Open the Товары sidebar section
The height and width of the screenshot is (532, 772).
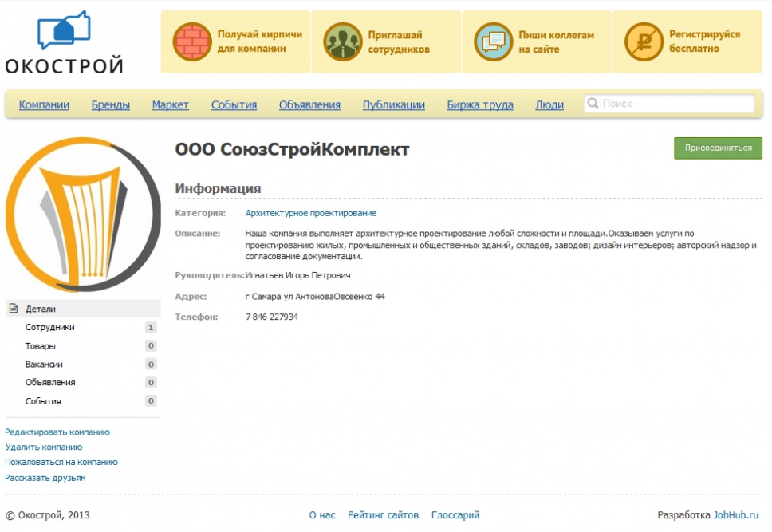41,346
